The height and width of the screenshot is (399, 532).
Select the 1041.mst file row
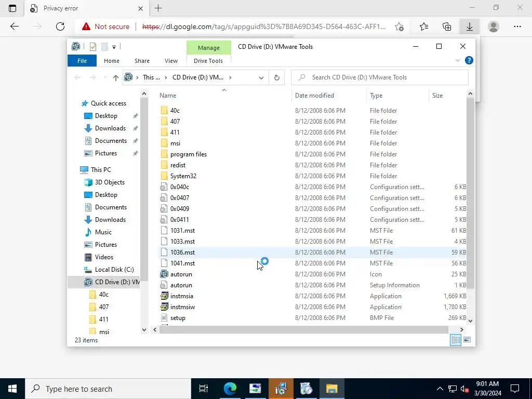[x=313, y=263]
